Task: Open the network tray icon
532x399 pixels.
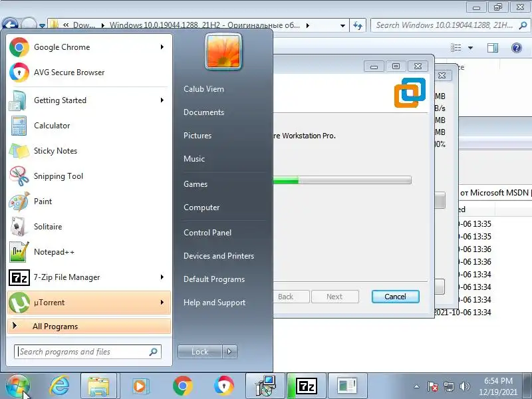Action: pyautogui.click(x=448, y=386)
